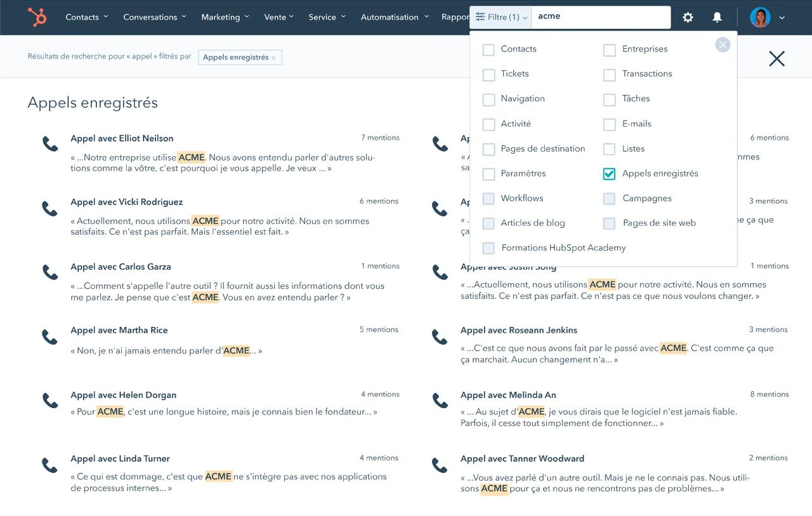The height and width of the screenshot is (516, 812).
Task: Expand the Marketing menu
Action: click(225, 17)
